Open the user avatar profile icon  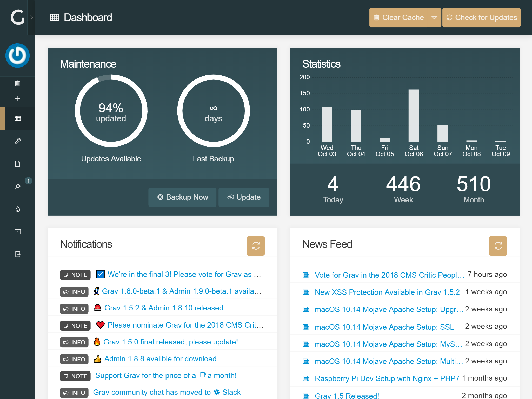coord(17,55)
